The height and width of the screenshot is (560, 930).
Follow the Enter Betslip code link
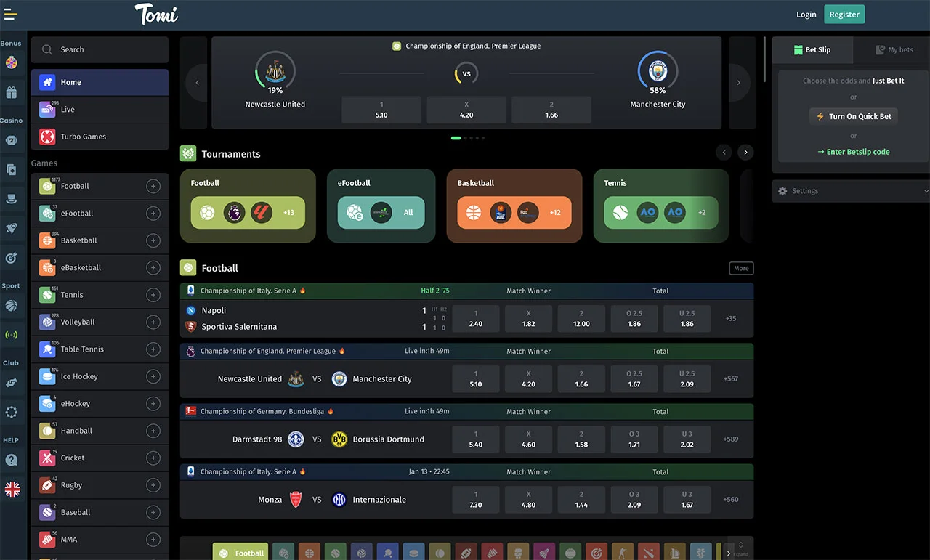click(854, 152)
